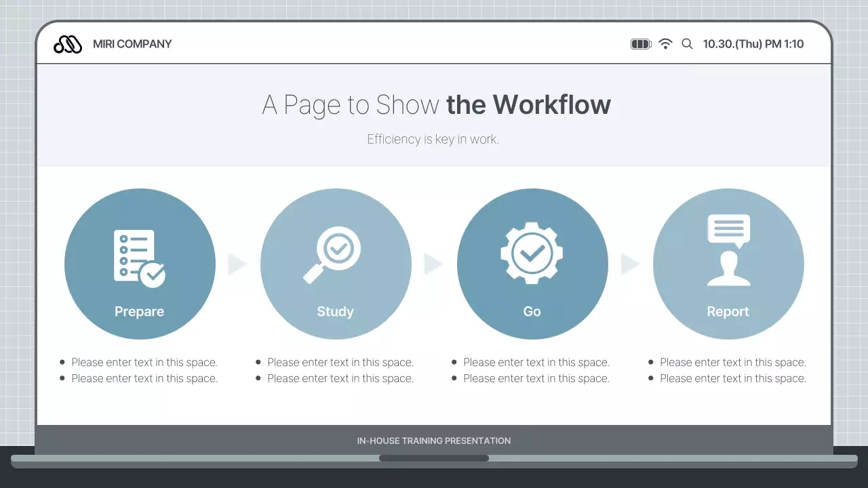Click the battery indicator icon
This screenshot has height=488, width=868.
(x=640, y=43)
